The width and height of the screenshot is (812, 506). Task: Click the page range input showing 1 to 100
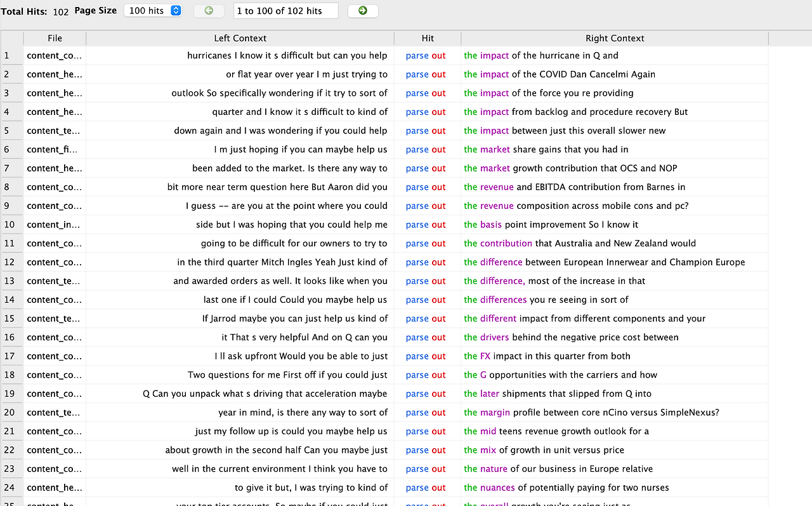285,11
